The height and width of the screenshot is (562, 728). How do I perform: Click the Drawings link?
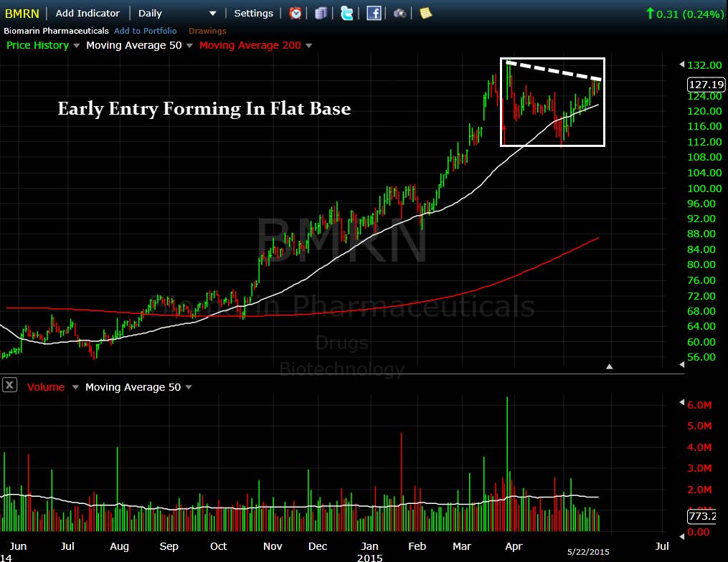click(207, 31)
